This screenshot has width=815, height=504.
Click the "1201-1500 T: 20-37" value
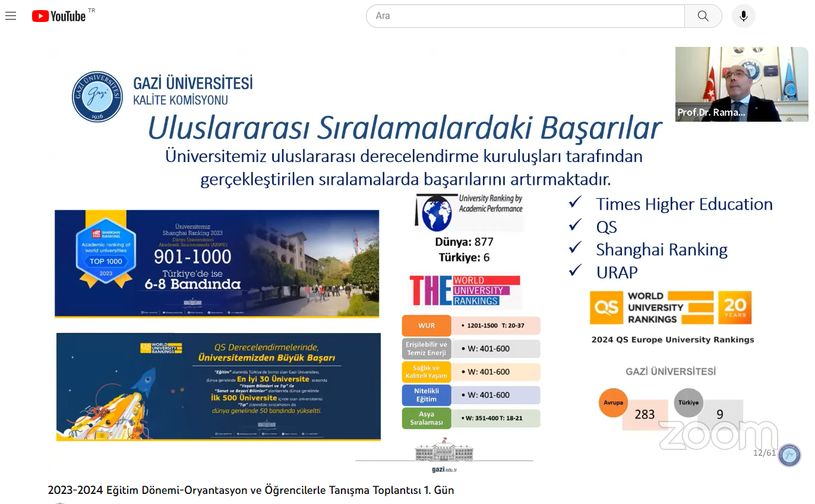pos(496,326)
